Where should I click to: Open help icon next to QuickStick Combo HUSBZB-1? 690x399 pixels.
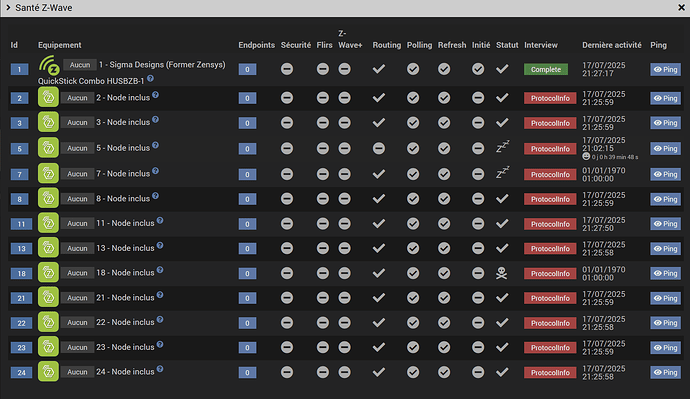(150, 78)
